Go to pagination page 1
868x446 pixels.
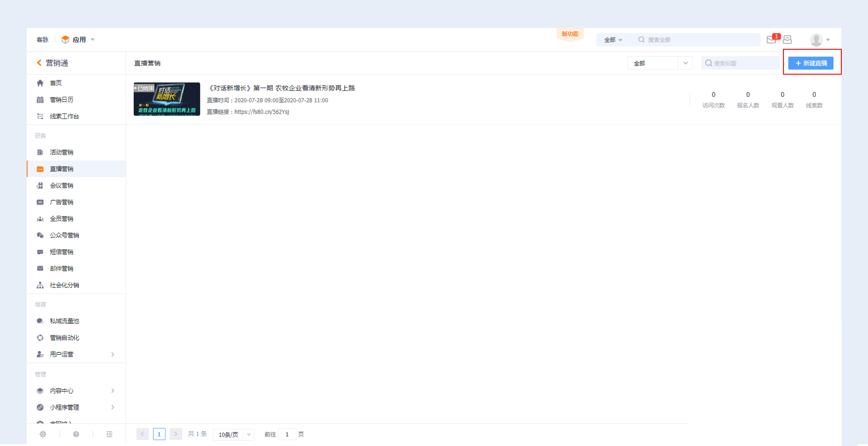(159, 434)
